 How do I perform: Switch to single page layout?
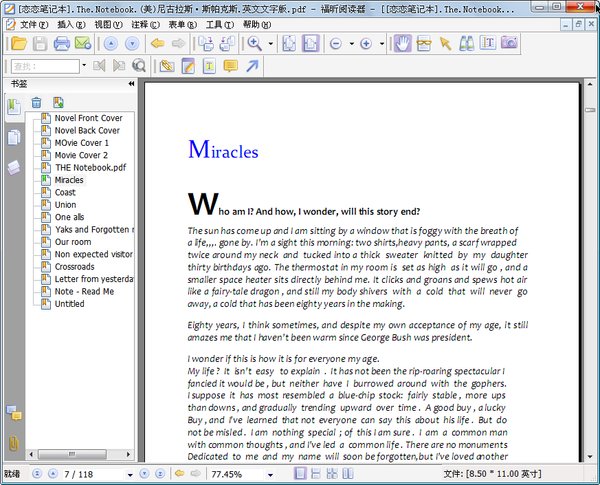point(300,474)
